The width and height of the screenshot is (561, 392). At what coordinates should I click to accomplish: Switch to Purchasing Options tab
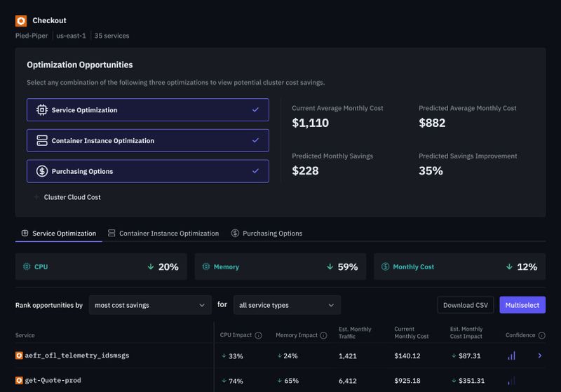click(266, 234)
